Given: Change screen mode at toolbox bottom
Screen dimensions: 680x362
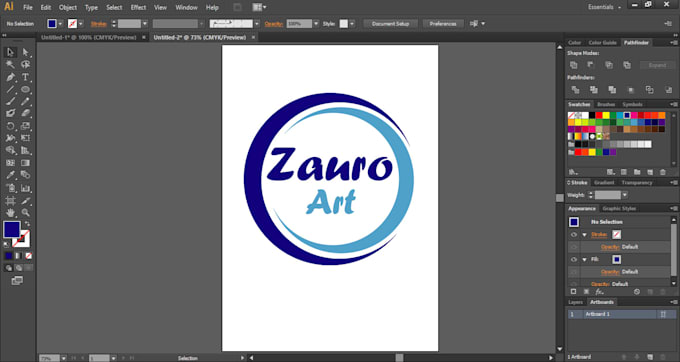Looking at the screenshot, I should click(17, 281).
